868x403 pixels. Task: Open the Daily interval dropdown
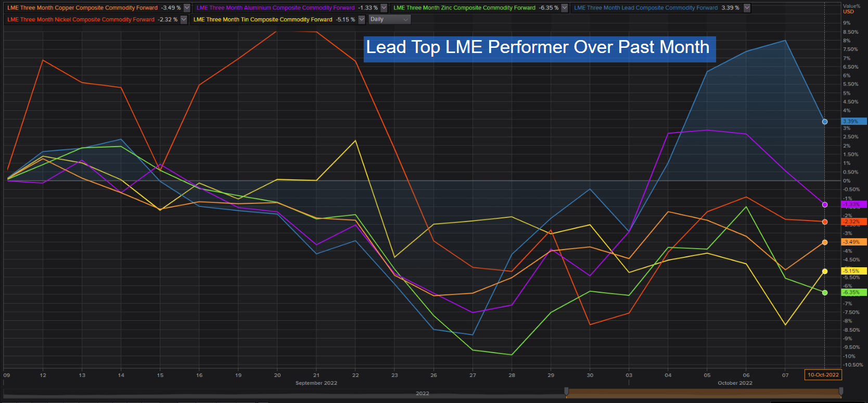click(x=389, y=19)
